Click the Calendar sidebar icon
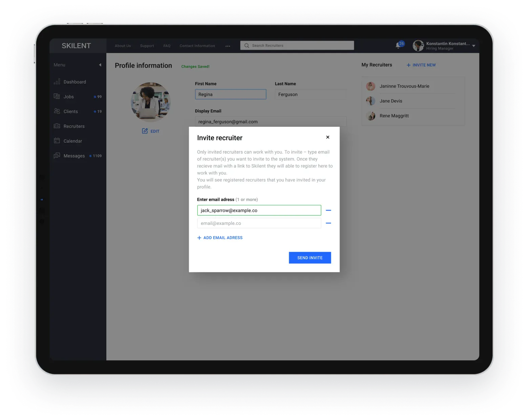 point(57,141)
